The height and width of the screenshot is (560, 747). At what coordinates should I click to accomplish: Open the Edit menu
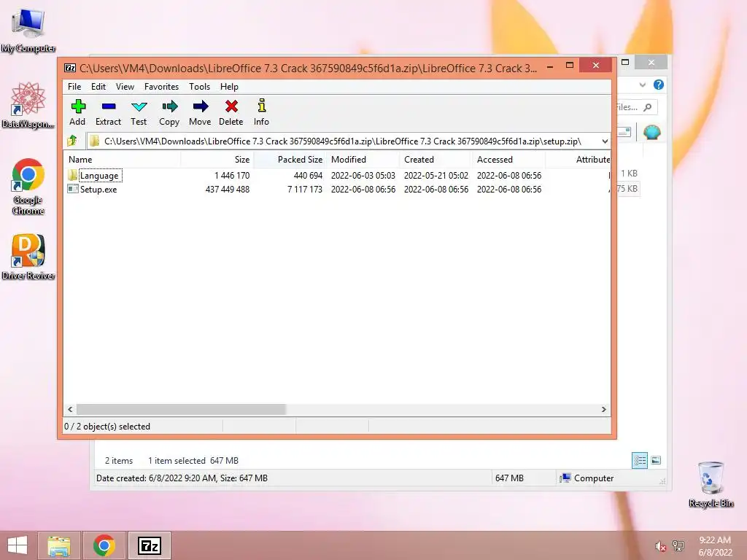click(98, 87)
